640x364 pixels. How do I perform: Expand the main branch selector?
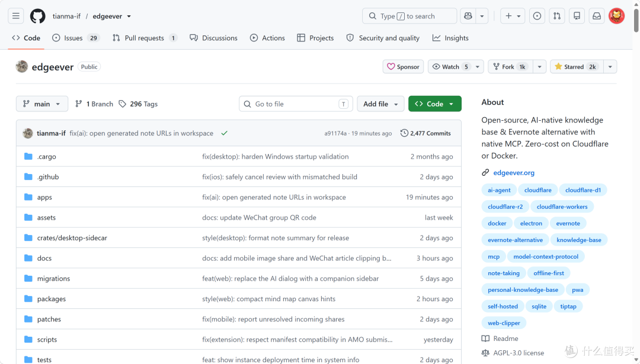[x=42, y=104]
